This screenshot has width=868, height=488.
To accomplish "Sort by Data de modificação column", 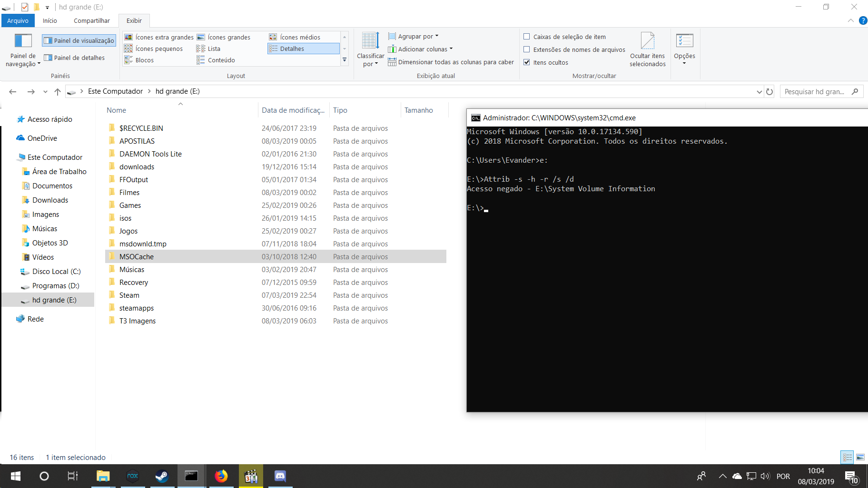I will click(x=293, y=110).
